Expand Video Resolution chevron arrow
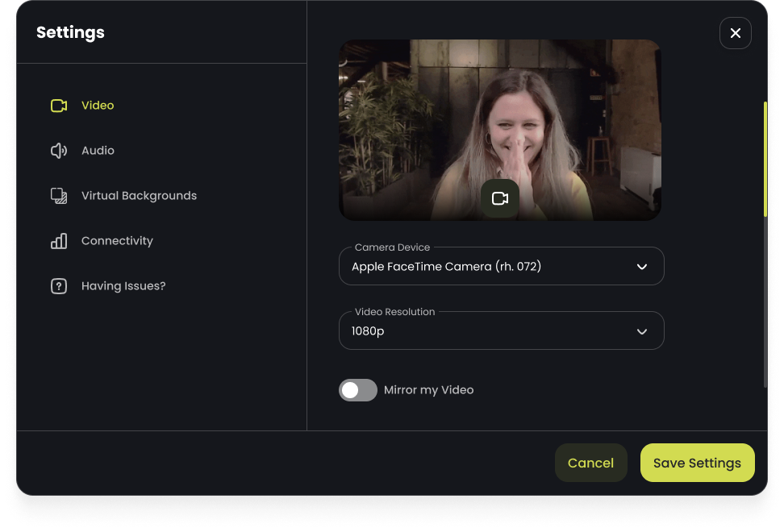The image size is (784, 532). 642,331
